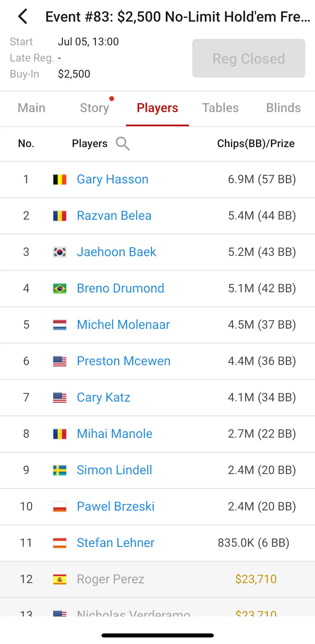Open the player search magnifier icon

tap(123, 144)
